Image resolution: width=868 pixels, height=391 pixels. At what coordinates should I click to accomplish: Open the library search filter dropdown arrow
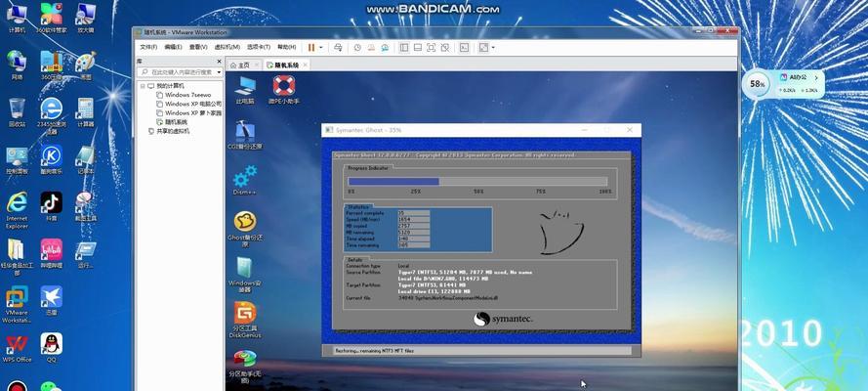tap(220, 72)
